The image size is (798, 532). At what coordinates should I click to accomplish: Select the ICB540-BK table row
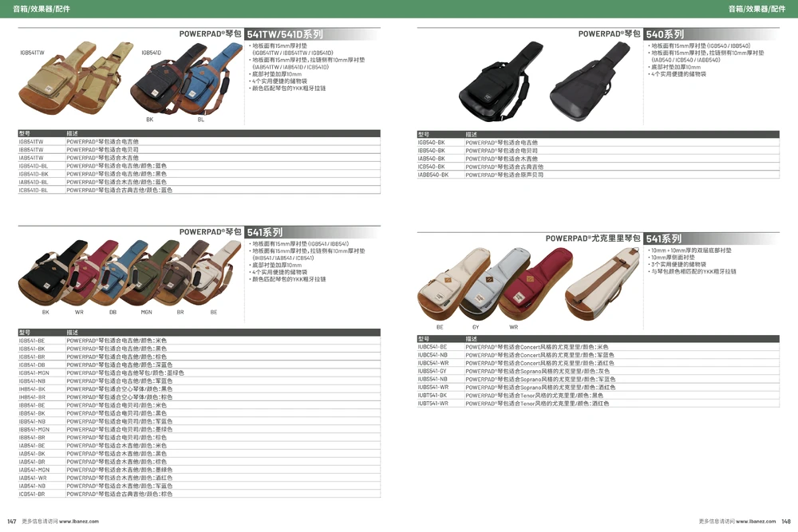click(x=598, y=167)
